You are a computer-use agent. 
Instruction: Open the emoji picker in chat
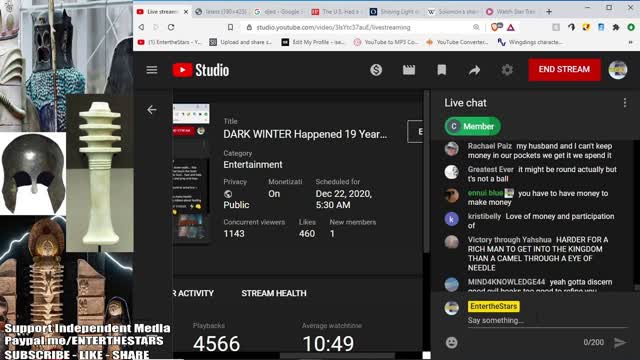(451, 342)
